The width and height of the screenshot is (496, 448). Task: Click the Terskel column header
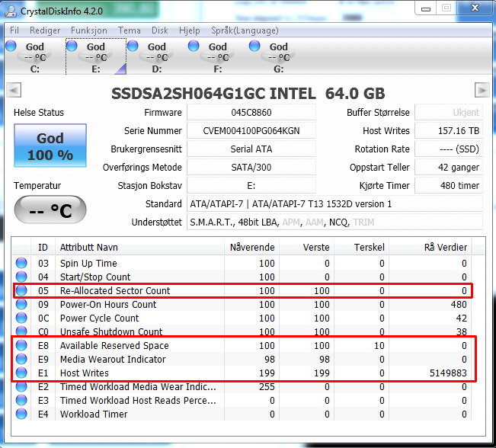point(362,247)
